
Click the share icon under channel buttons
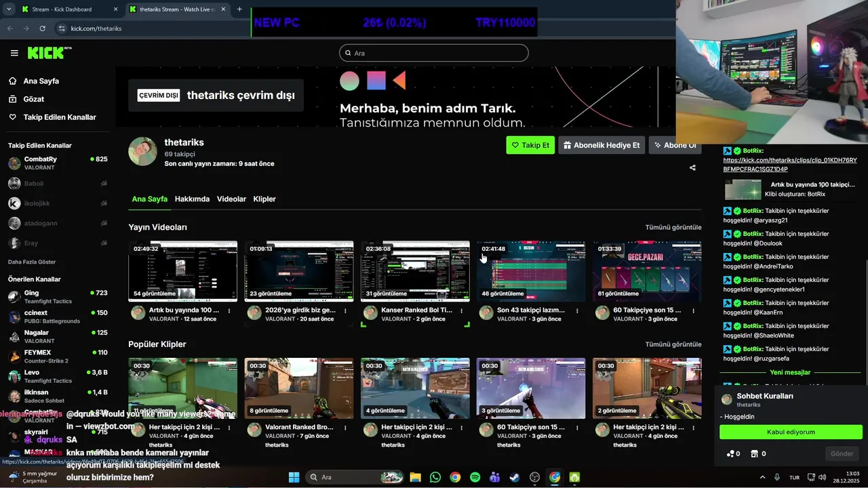click(x=692, y=167)
